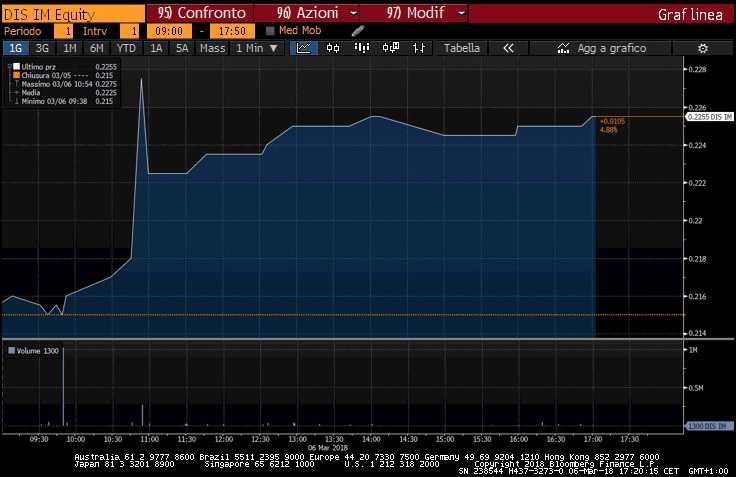Click the double-chevron collapse icon
The height and width of the screenshot is (477, 736).
click(508, 48)
